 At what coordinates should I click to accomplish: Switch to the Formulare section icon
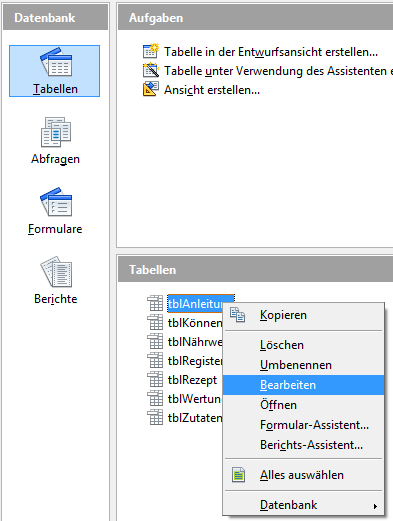tap(56, 202)
